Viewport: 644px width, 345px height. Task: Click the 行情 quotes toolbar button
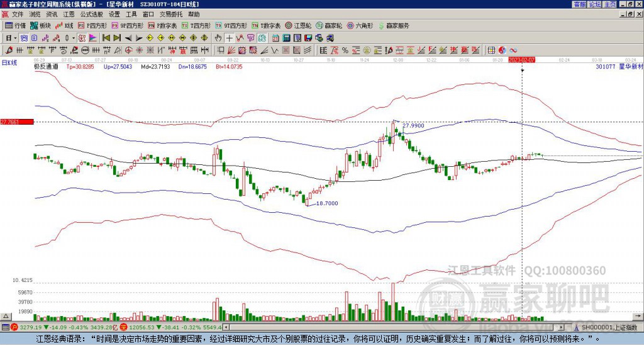click(15, 26)
